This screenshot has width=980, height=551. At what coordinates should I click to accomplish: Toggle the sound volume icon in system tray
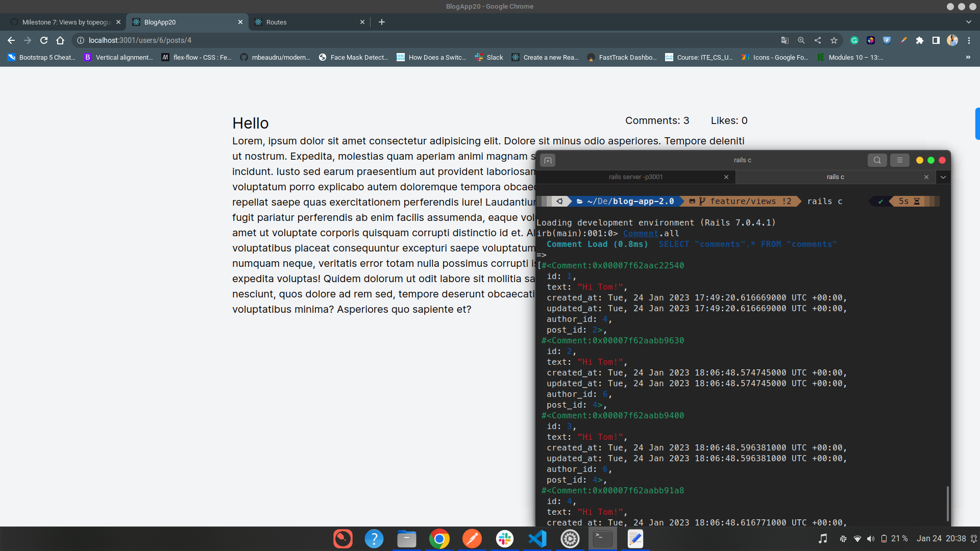[870, 539]
